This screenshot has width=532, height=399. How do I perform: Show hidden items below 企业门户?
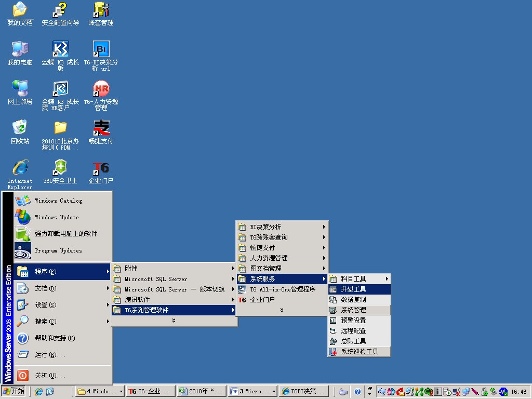[282, 310]
